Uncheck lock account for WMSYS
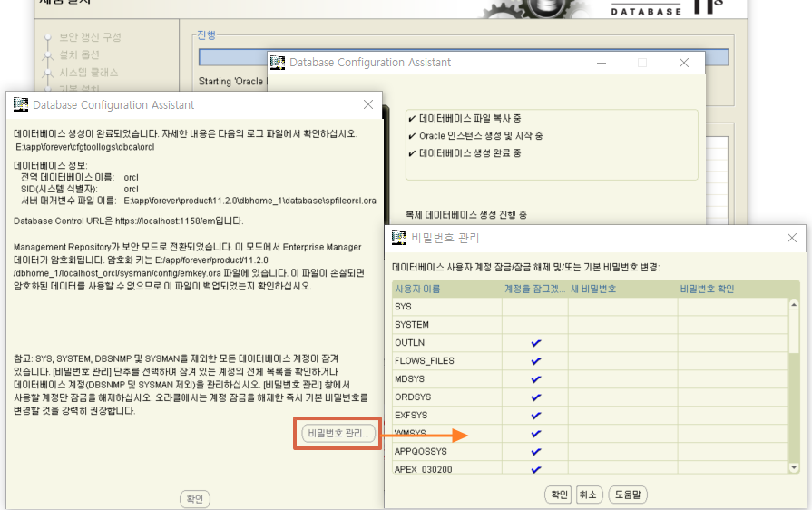The image size is (812, 510). click(535, 434)
